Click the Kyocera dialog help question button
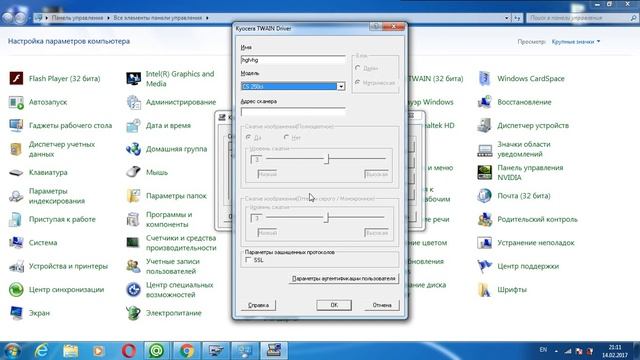The height and width of the screenshot is (360, 640). tap(375, 27)
